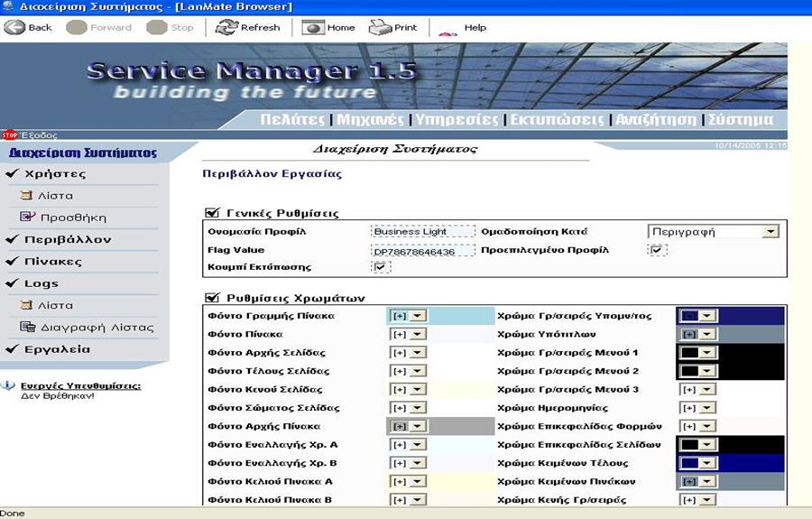The height and width of the screenshot is (519, 812).
Task: Click black swatch for Χρώμα Επικεφαλίδας Σελίδων
Action: click(x=751, y=444)
